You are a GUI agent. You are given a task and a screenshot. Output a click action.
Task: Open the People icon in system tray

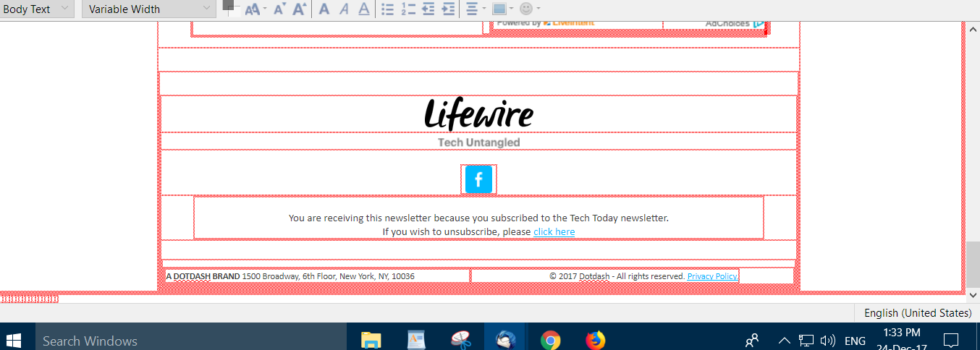753,340
